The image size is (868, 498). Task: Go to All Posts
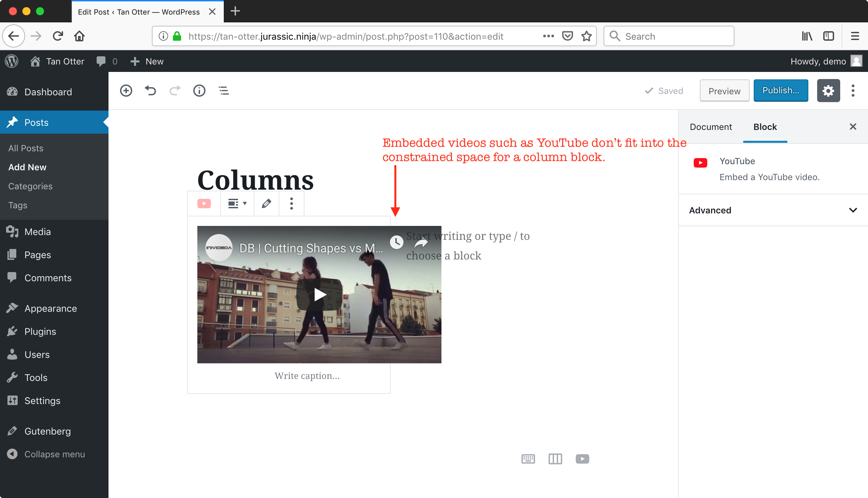coord(26,148)
